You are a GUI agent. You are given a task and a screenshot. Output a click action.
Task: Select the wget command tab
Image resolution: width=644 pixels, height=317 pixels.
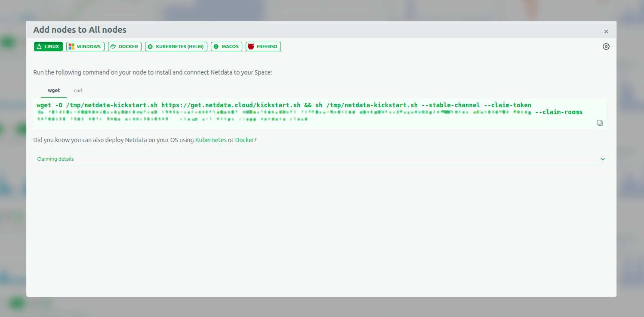pyautogui.click(x=54, y=90)
